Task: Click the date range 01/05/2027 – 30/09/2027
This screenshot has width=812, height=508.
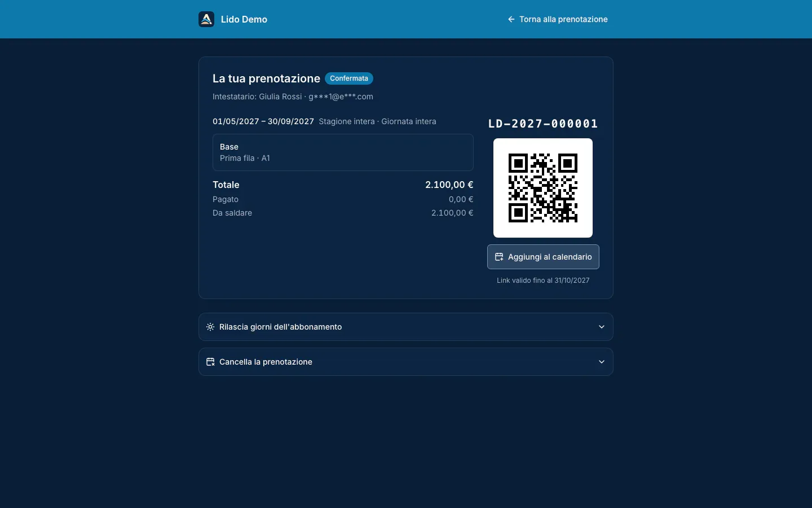Action: tap(263, 121)
